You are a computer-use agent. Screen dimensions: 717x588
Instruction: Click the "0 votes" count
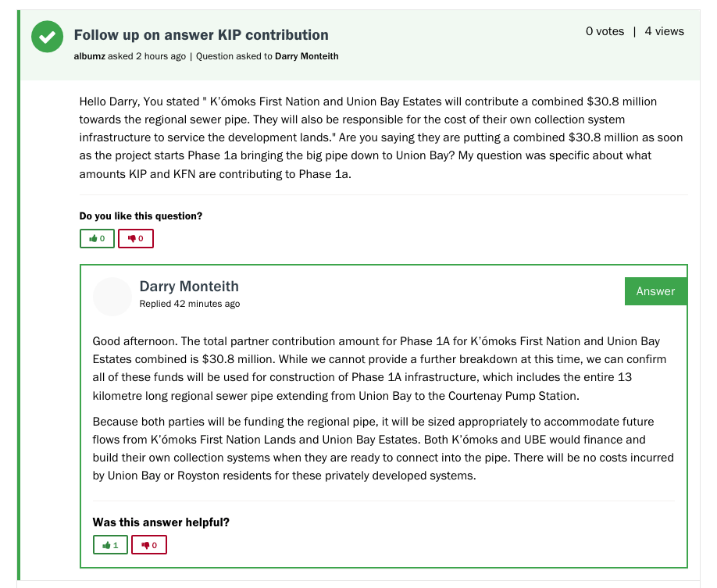pos(605,31)
